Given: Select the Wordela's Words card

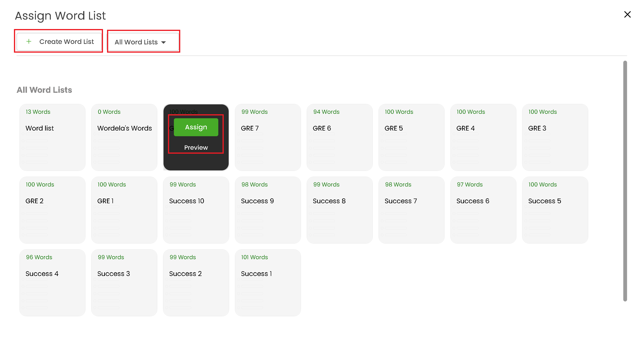Looking at the screenshot, I should pos(124,137).
